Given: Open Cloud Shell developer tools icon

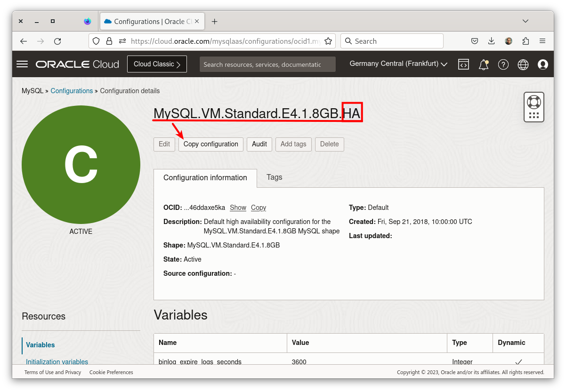Looking at the screenshot, I should 463,64.
